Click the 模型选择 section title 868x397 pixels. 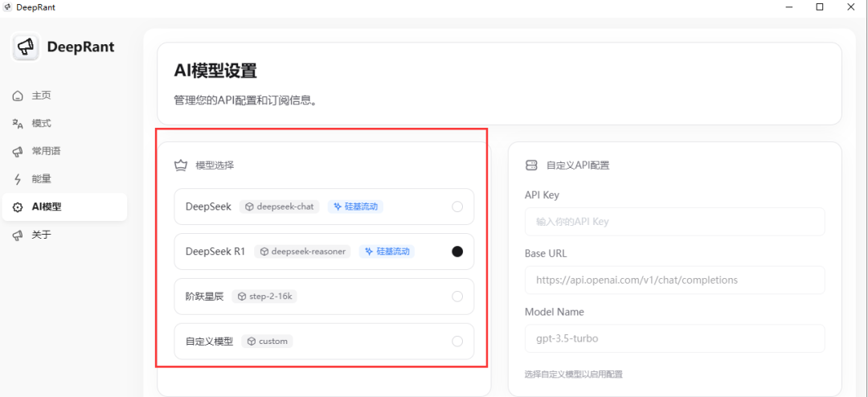(x=215, y=165)
